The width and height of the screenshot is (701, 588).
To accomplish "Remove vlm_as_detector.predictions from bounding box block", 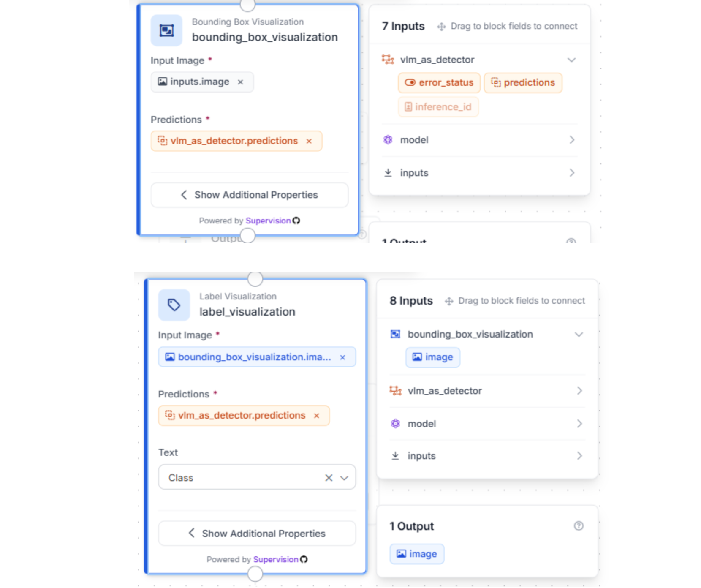I will point(309,141).
